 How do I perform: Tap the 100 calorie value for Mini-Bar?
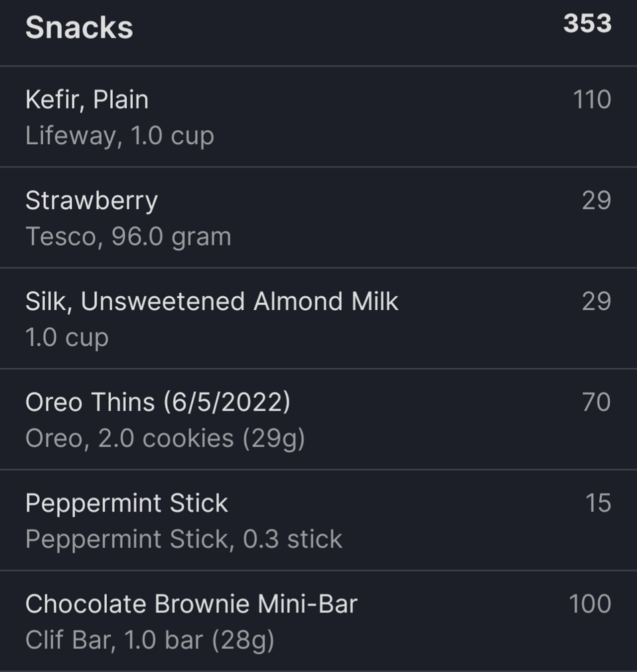point(590,604)
